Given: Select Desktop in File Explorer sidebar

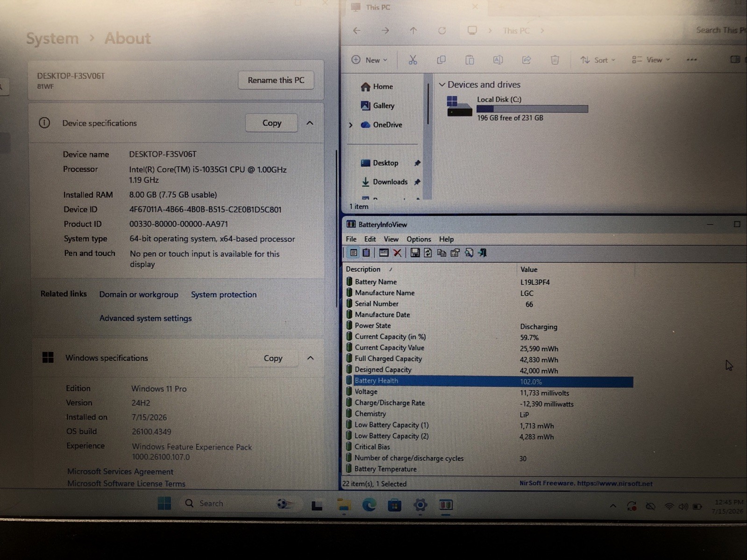Looking at the screenshot, I should tap(380, 163).
